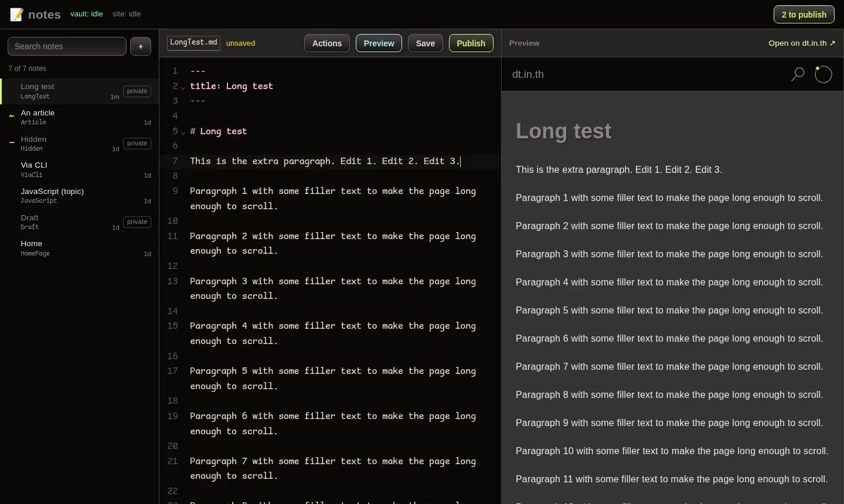Toggle dark mode circle icon in preview

pos(823,74)
